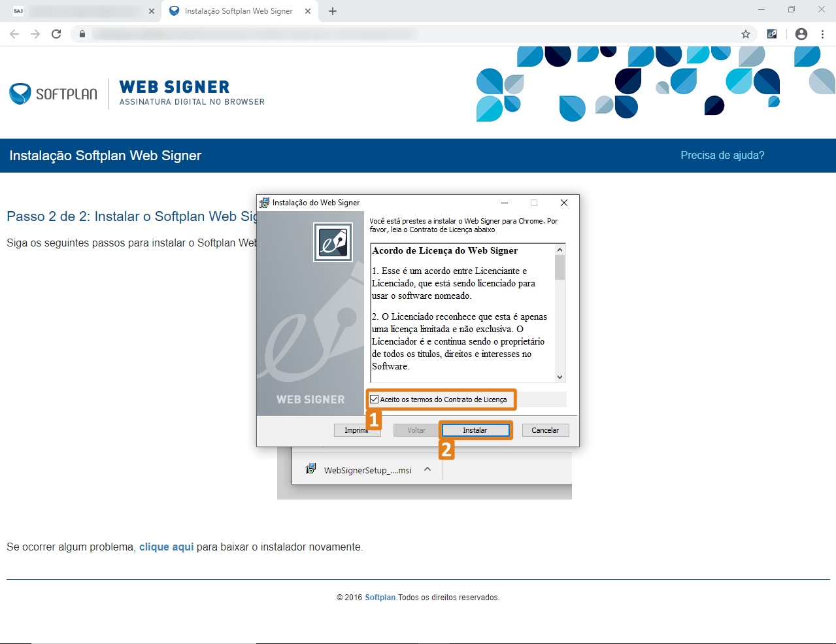Go back using the browser back arrow
This screenshot has height=644, width=836.
point(14,34)
